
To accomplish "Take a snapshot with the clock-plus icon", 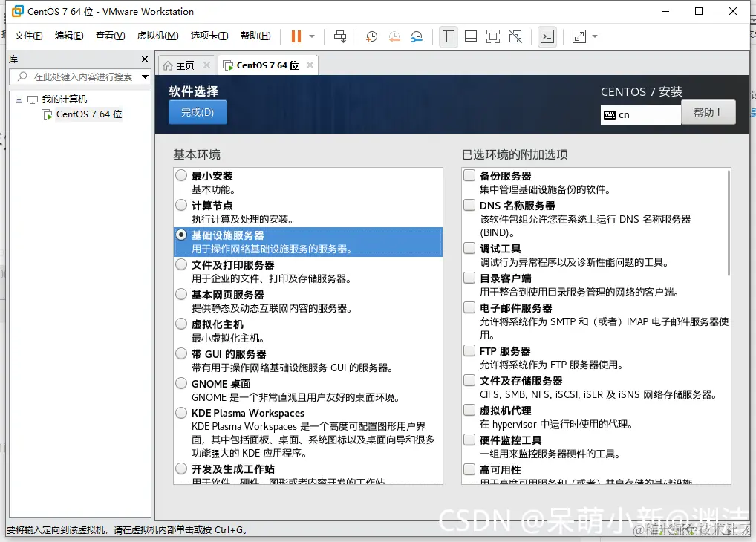I will [372, 36].
